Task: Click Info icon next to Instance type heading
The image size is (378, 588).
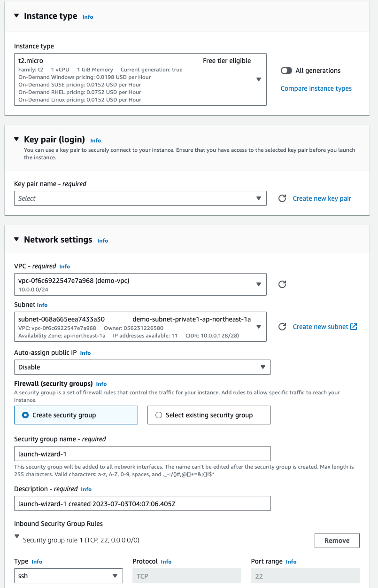Action: pyautogui.click(x=88, y=17)
